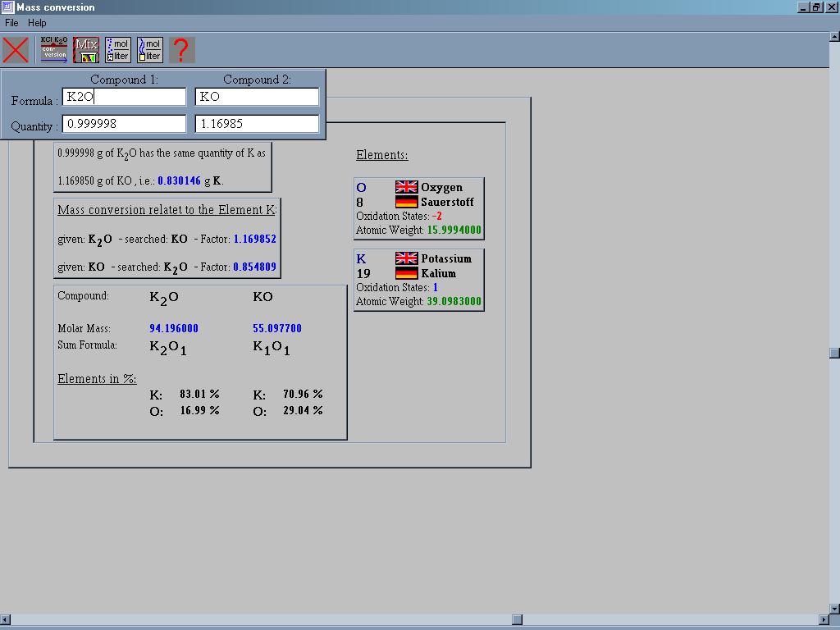Click the 'Molar Mass:' label
840x630 pixels.
pos(84,328)
